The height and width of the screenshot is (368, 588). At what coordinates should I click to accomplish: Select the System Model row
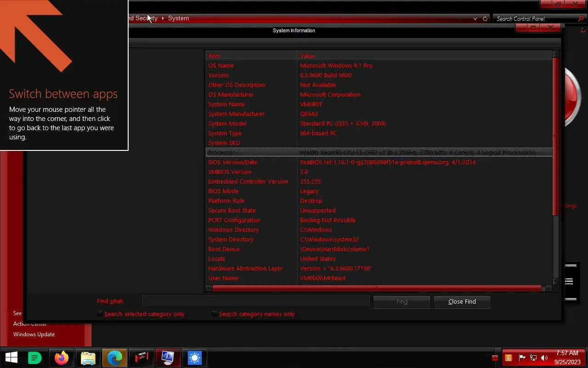[379, 123]
